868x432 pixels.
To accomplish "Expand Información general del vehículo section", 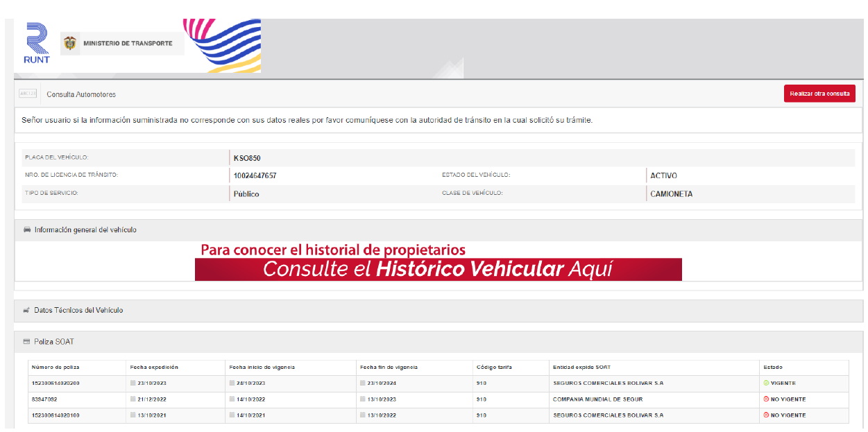I will 85,230.
